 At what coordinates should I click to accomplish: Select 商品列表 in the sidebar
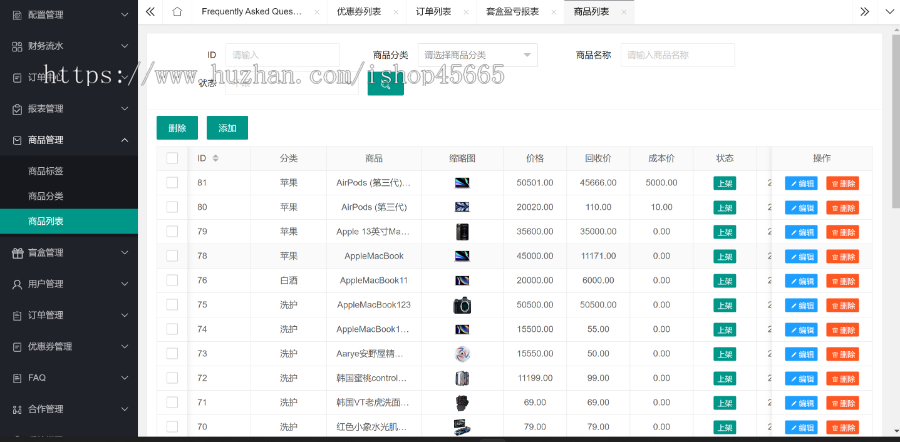coord(69,222)
